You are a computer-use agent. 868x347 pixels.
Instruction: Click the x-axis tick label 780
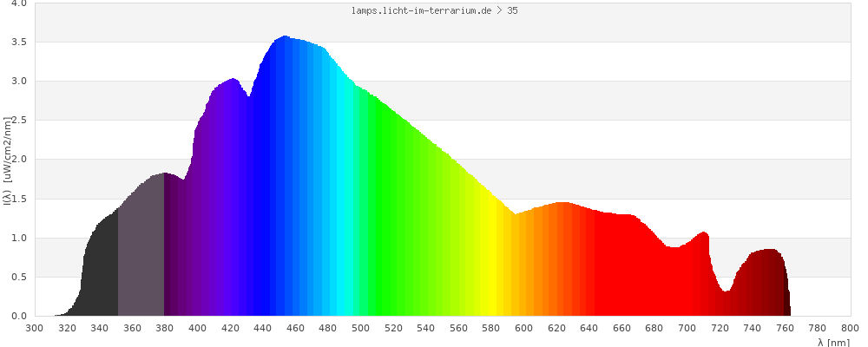[818, 328]
